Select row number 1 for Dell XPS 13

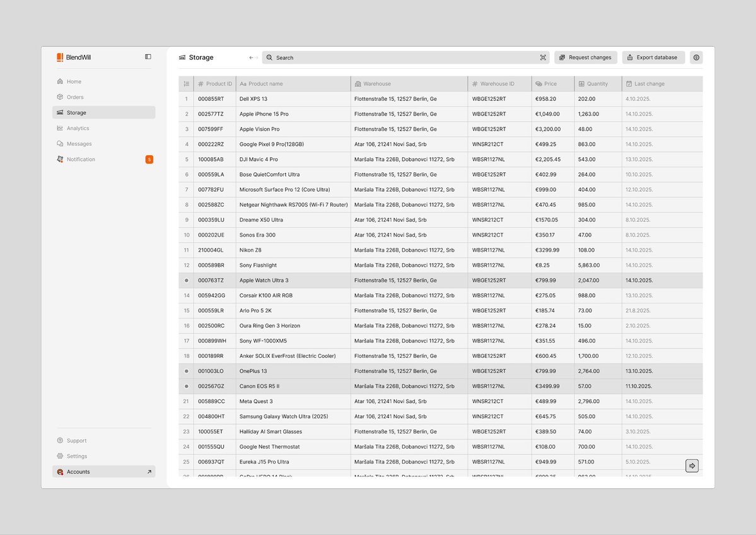tap(186, 99)
